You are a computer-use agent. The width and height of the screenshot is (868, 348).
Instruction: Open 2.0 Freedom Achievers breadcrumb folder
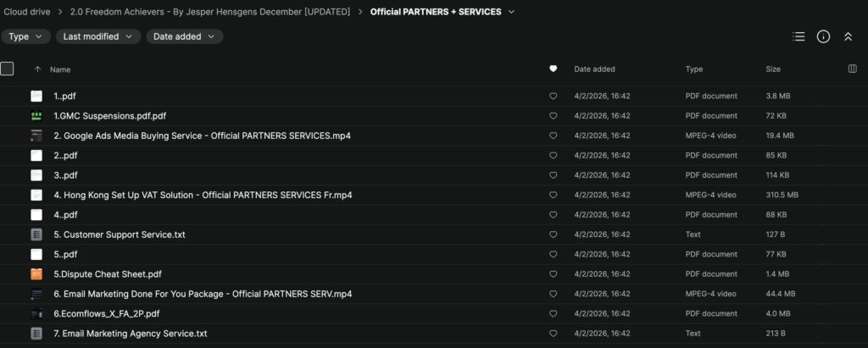pyautogui.click(x=214, y=12)
